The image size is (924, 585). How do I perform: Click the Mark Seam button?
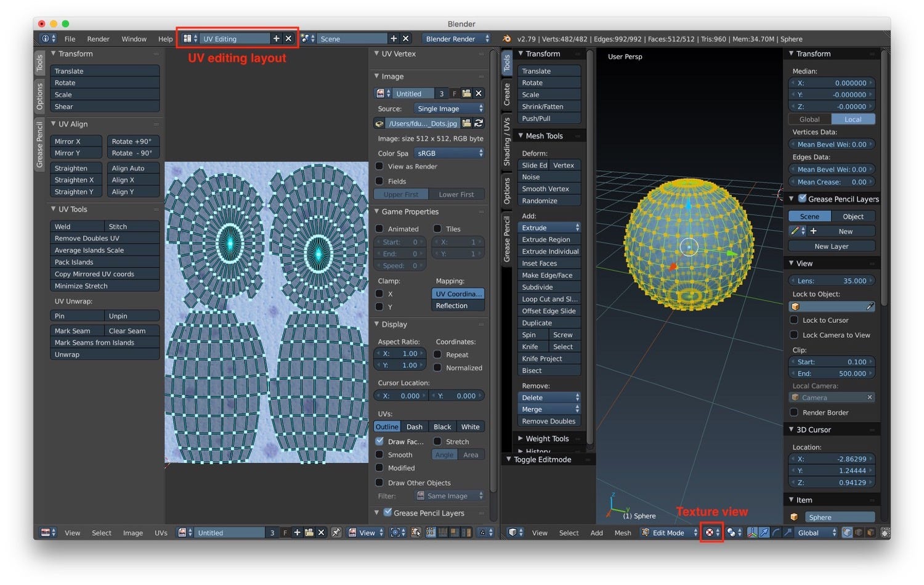point(76,330)
